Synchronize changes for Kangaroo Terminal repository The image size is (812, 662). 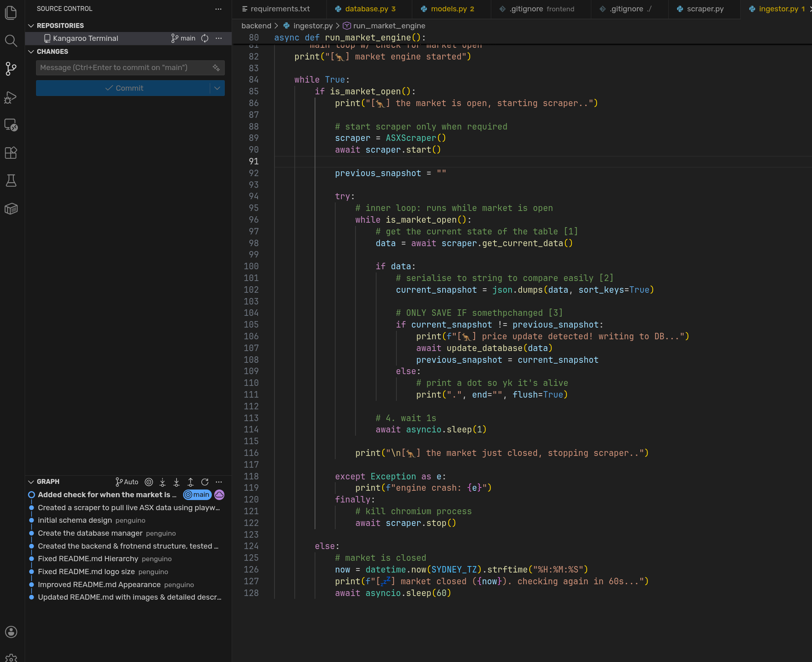coord(205,38)
